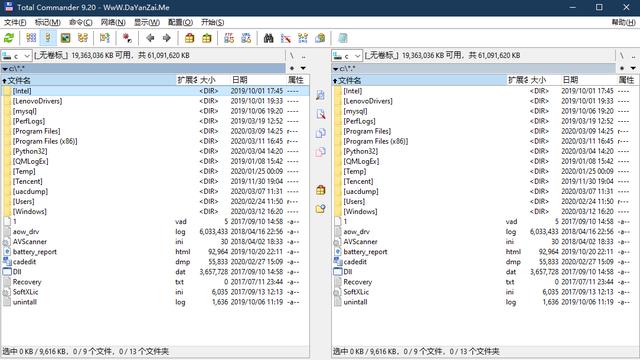Click copy names toolbar icon beside sync
Screen dimensions: 640x360
point(320,38)
